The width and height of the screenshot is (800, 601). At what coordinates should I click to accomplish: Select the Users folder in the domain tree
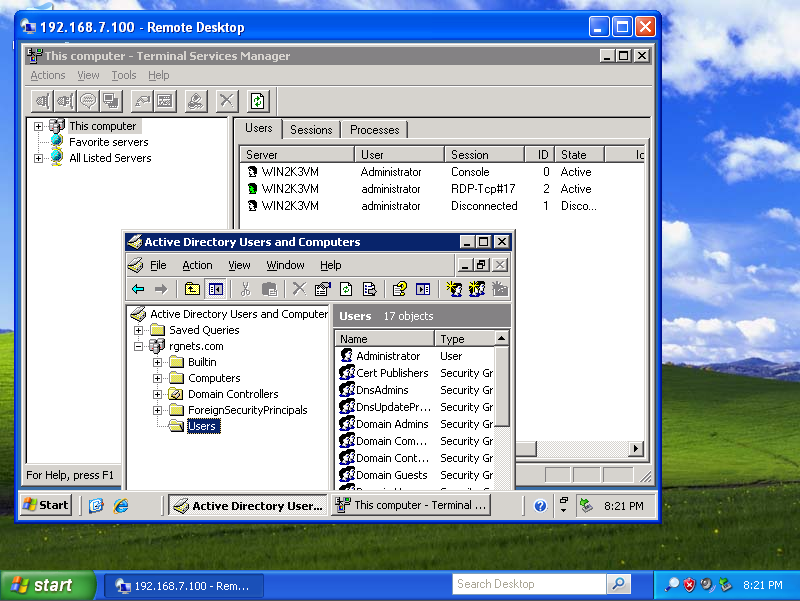pos(203,427)
